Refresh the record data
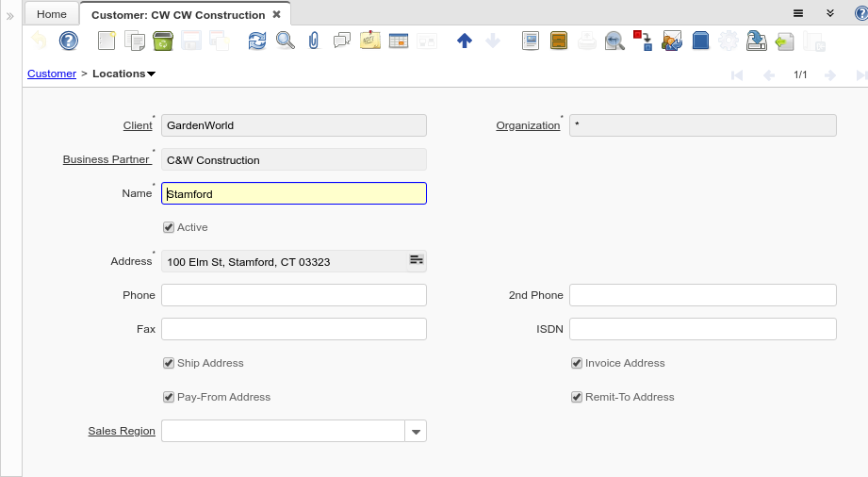 pyautogui.click(x=257, y=41)
